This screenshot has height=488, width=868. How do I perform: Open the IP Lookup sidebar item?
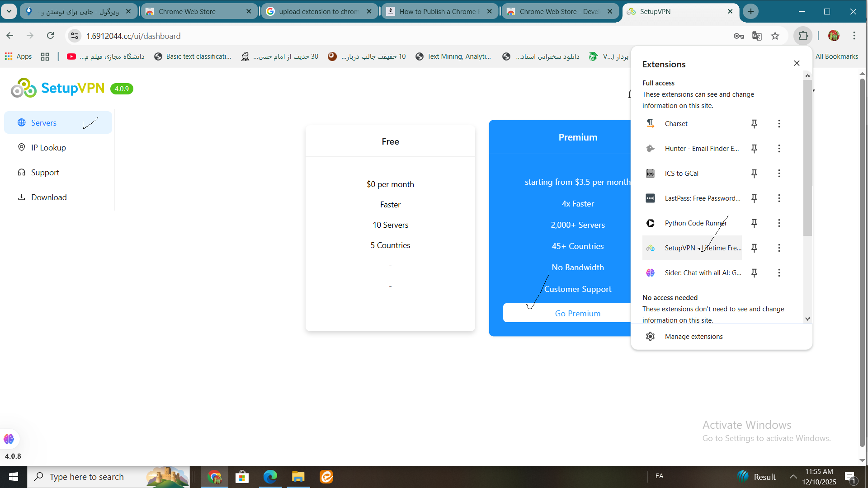(48, 148)
